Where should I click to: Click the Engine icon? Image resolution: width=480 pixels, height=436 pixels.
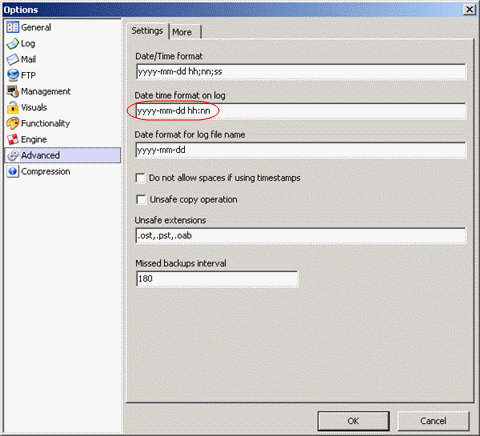13,139
